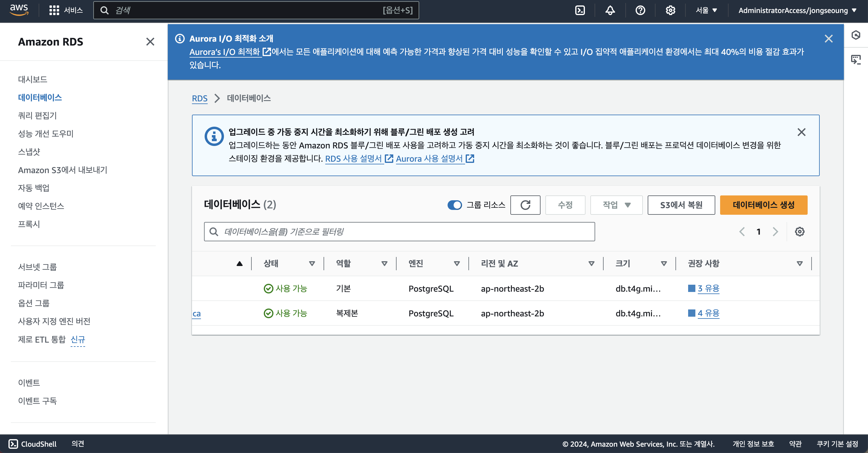Sort by the 엔진 column arrow
This screenshot has width=868, height=453.
457,263
